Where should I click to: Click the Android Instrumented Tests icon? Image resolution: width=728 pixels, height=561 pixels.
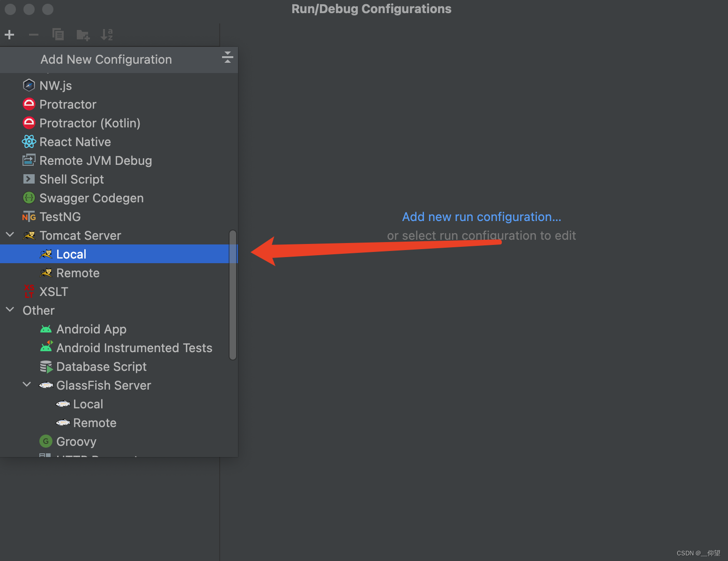click(46, 347)
